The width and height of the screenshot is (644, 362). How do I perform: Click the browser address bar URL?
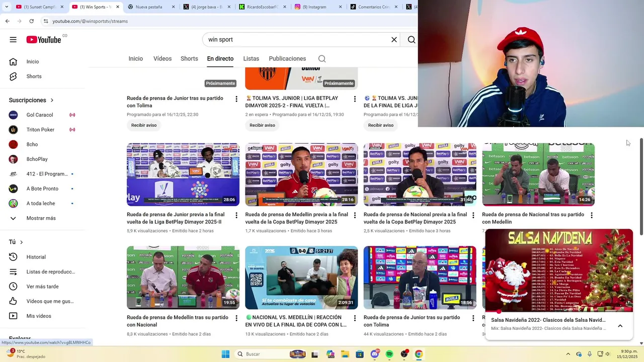(x=90, y=21)
